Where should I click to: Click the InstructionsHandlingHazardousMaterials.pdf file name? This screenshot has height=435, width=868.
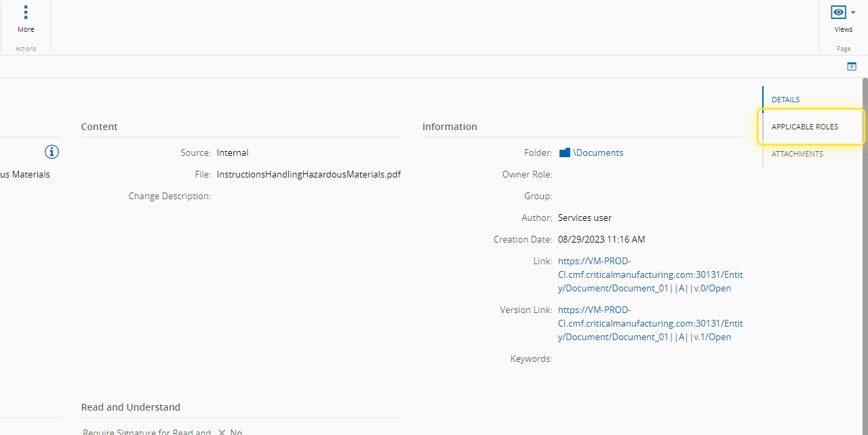[309, 174]
